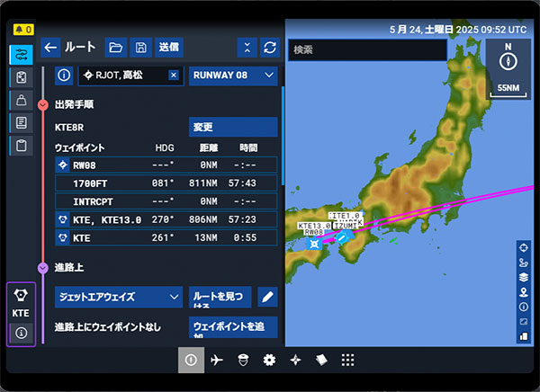Open the apps grid in bottom bar
The width and height of the screenshot is (540, 392).
(x=347, y=360)
